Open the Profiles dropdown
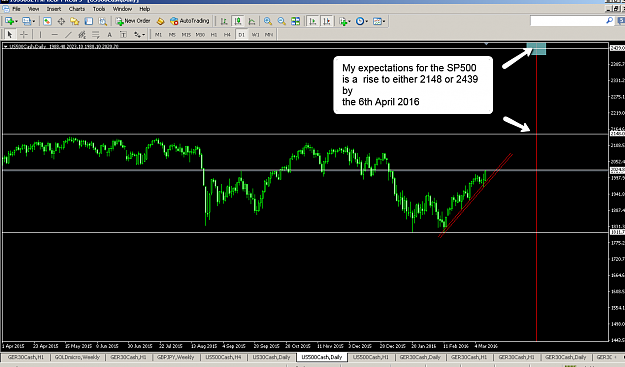This screenshot has width=625, height=367. pos(28,21)
